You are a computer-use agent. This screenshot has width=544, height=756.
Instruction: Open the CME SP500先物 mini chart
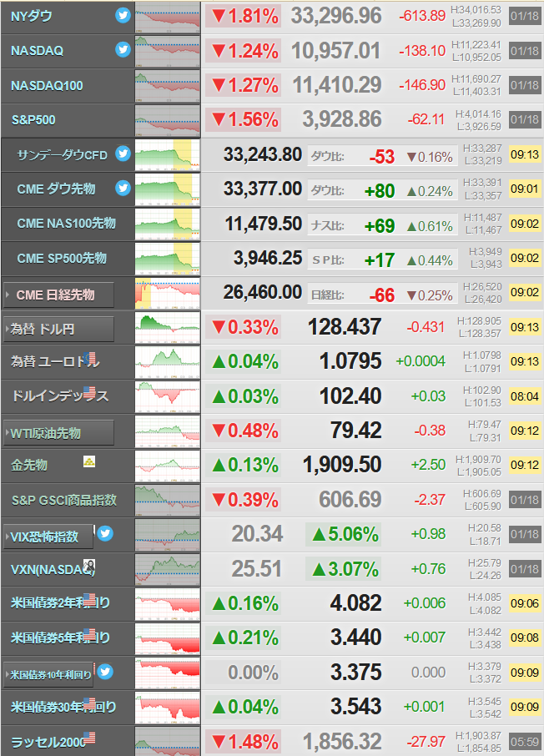coord(168,259)
